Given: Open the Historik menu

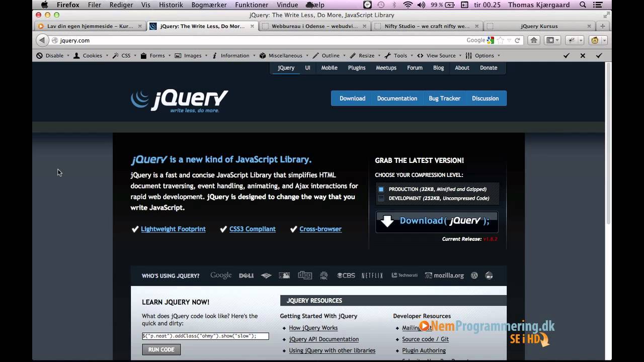Looking at the screenshot, I should pyautogui.click(x=171, y=5).
